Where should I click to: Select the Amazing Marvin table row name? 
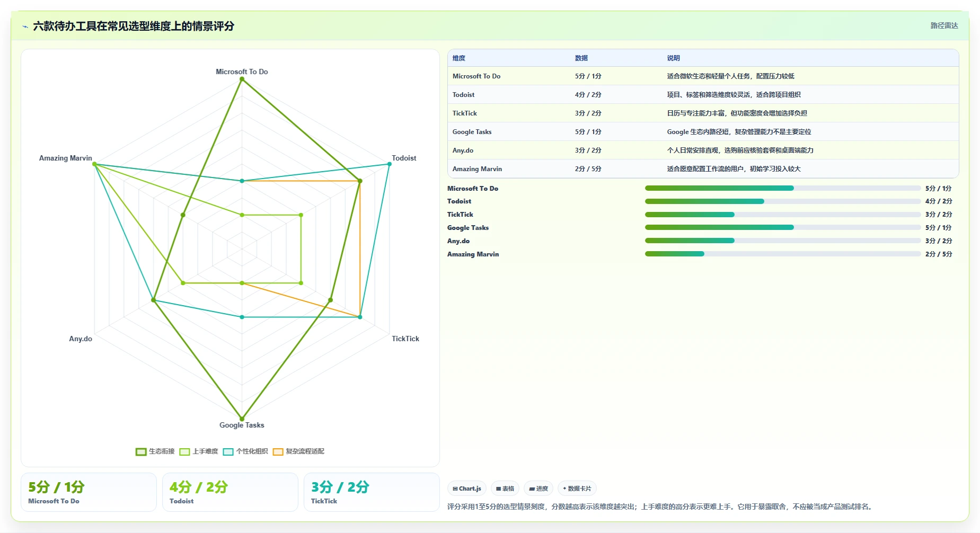click(x=477, y=169)
